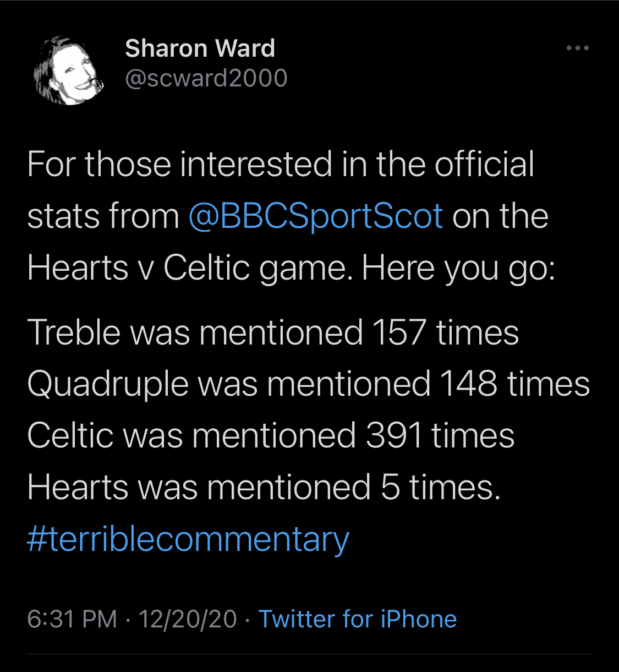619x672 pixels.
Task: Open the @BBCSportScot mention
Action: (x=315, y=216)
